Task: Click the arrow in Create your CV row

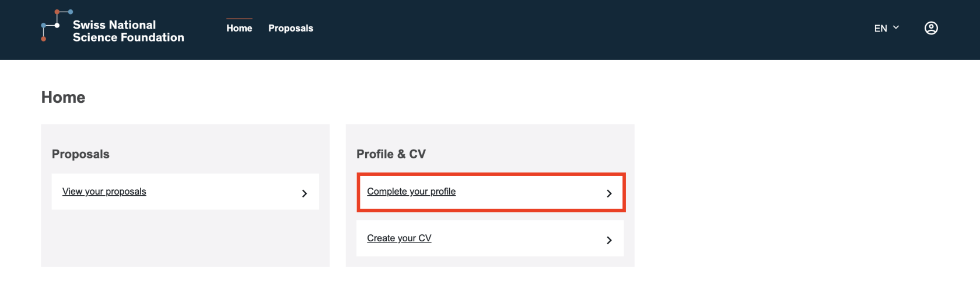Action: click(609, 240)
